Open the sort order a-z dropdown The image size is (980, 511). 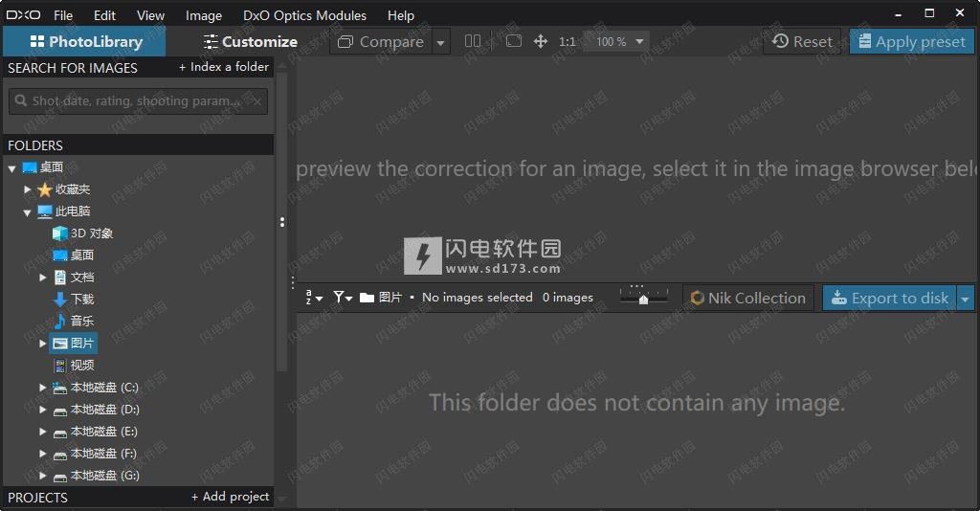314,298
